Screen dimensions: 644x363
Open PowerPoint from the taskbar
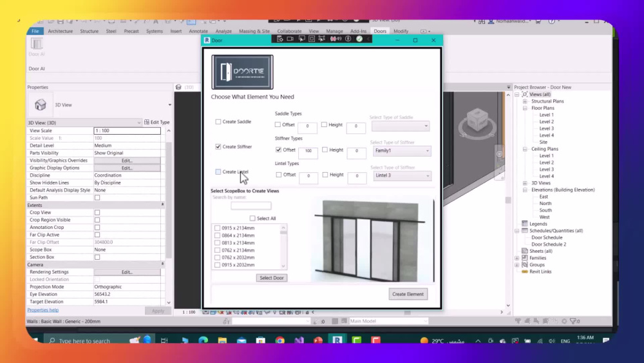click(x=318, y=340)
